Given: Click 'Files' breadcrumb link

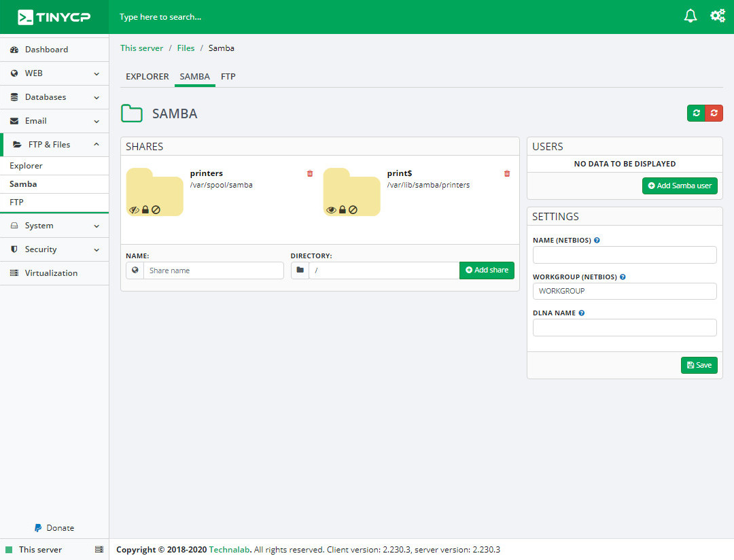Looking at the screenshot, I should coord(186,48).
